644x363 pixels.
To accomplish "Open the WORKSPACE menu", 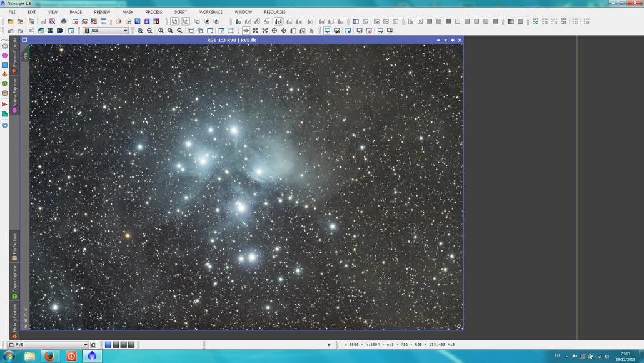I will (211, 12).
